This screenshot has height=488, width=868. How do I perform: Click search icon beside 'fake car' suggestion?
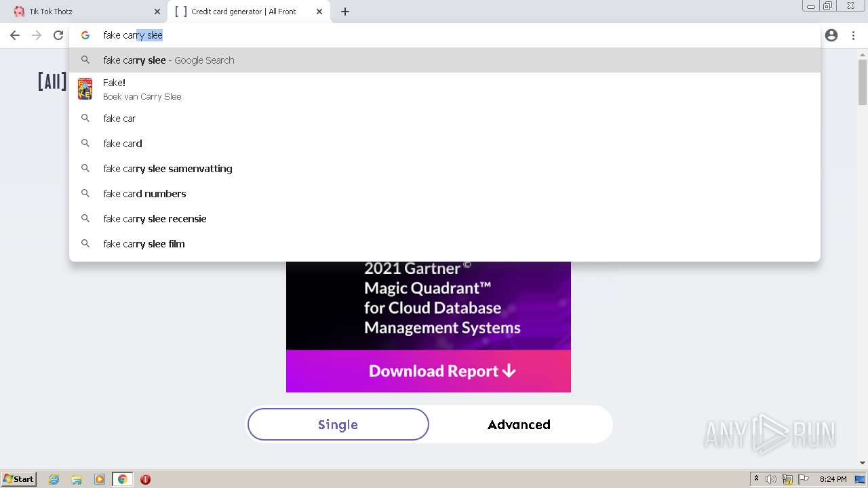pos(85,118)
